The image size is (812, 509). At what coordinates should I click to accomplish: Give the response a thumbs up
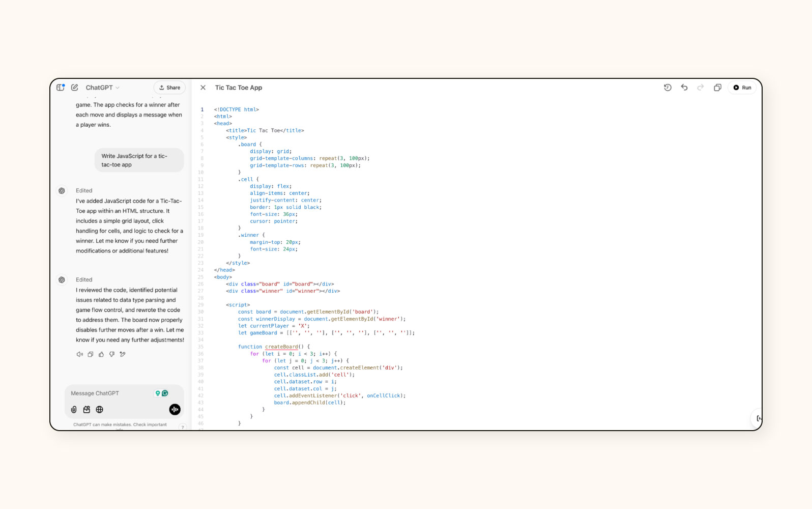point(101,354)
